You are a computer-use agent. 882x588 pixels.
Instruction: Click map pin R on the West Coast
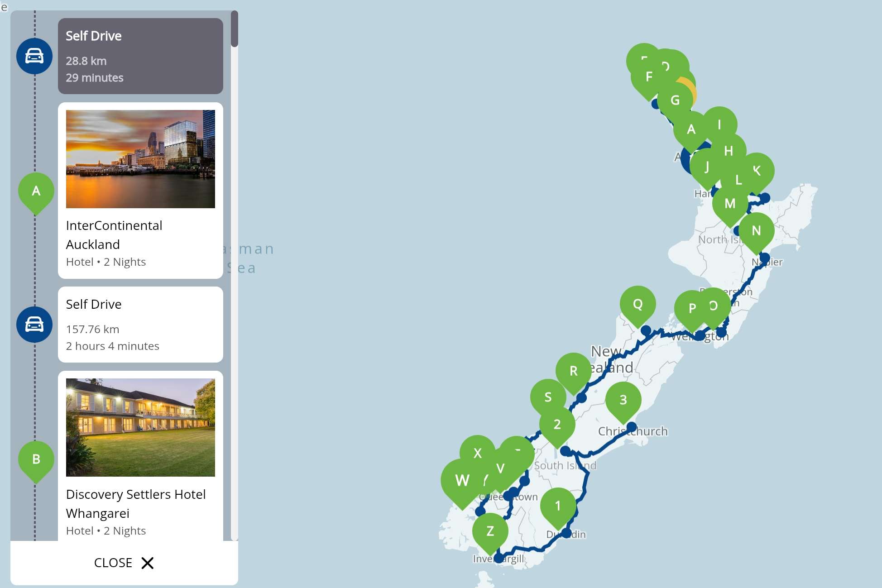pyautogui.click(x=573, y=372)
